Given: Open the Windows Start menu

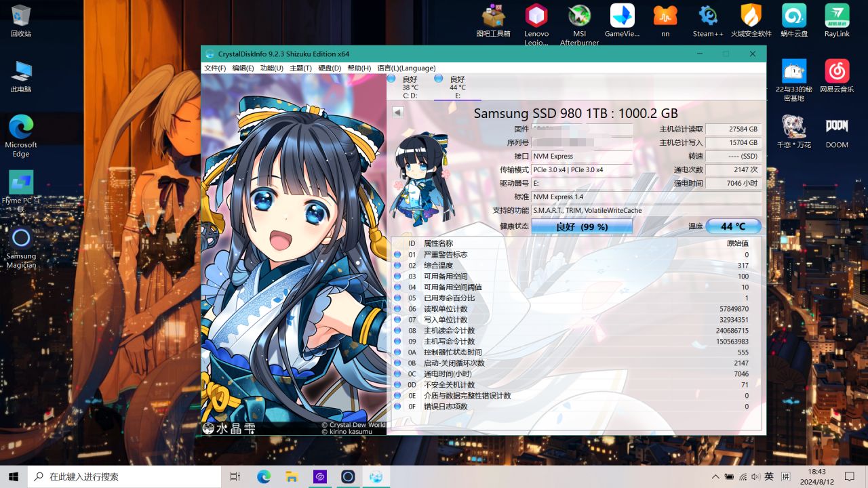Looking at the screenshot, I should 14,476.
